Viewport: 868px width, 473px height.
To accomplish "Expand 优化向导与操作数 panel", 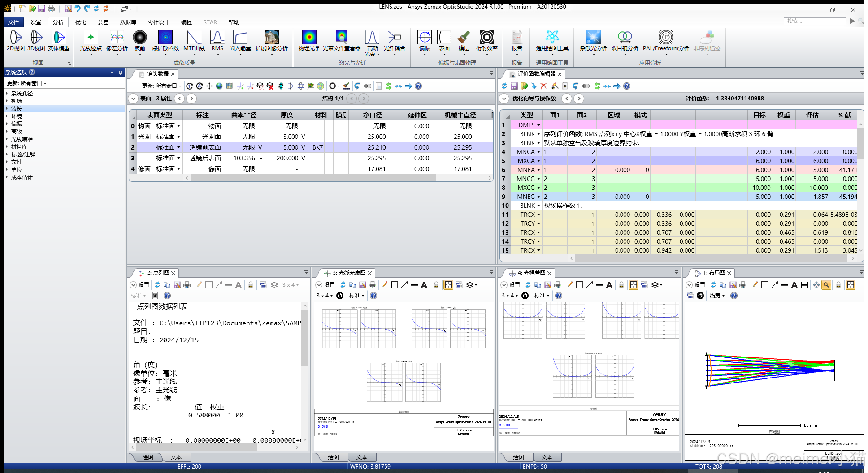I will point(504,99).
